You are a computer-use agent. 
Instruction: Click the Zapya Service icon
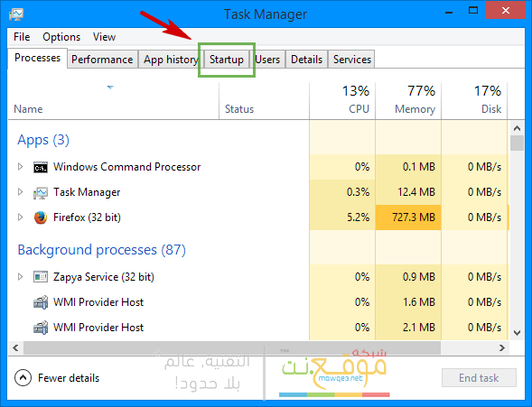click(x=41, y=277)
